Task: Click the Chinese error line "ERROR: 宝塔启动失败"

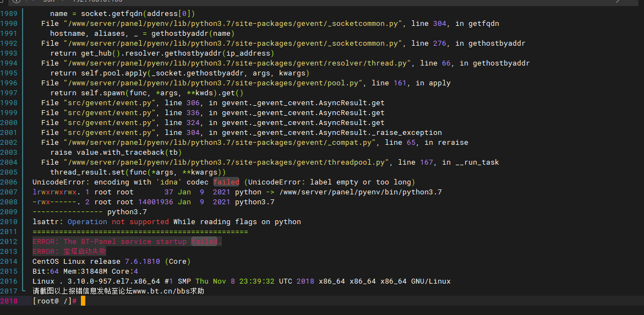Action: click(69, 251)
